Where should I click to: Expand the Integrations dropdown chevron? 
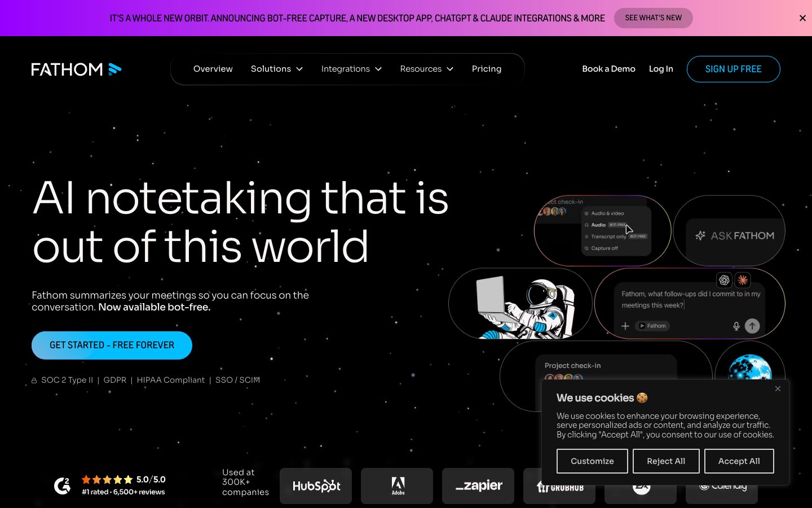[x=378, y=69]
